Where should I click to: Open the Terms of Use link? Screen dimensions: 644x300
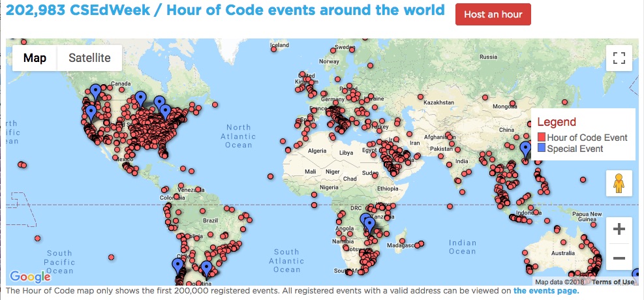[613, 282]
